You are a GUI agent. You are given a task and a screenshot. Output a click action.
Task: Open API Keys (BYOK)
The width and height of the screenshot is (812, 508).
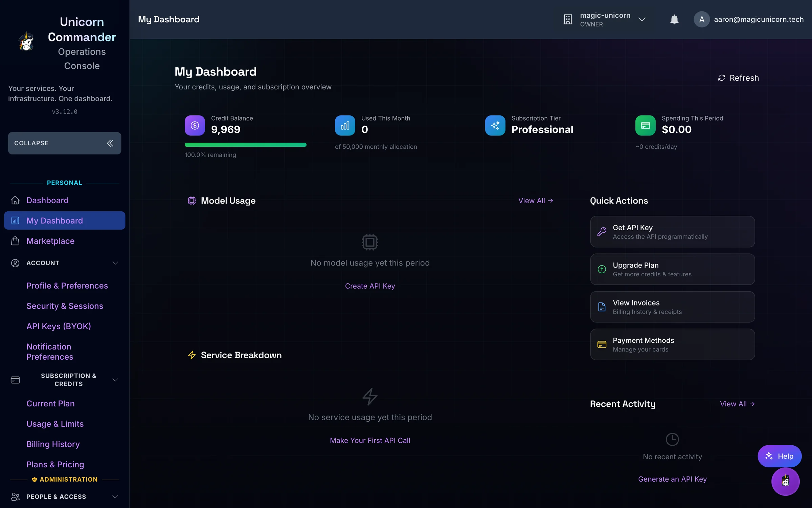pyautogui.click(x=59, y=326)
